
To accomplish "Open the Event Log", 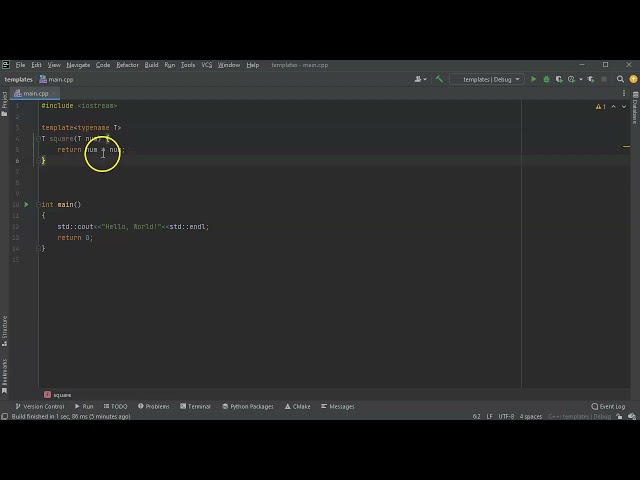I will click(x=608, y=407).
